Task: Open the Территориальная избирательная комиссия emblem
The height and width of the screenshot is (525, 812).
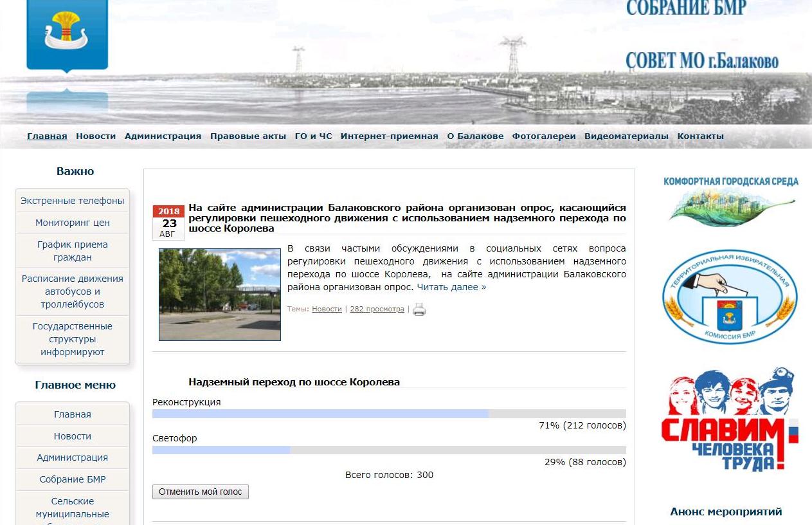Action: pyautogui.click(x=730, y=297)
